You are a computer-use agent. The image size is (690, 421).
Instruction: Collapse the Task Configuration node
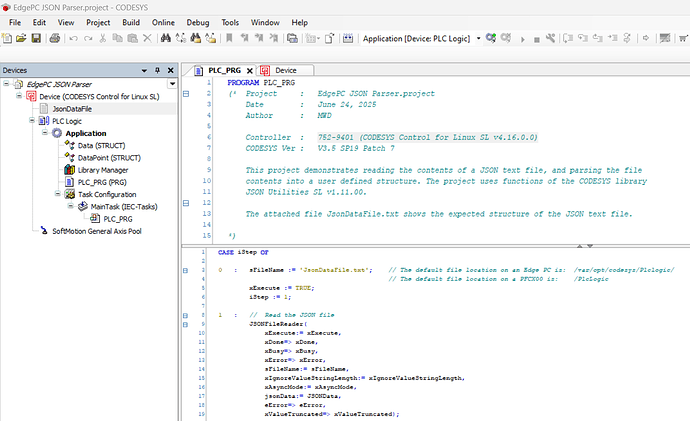coord(57,194)
